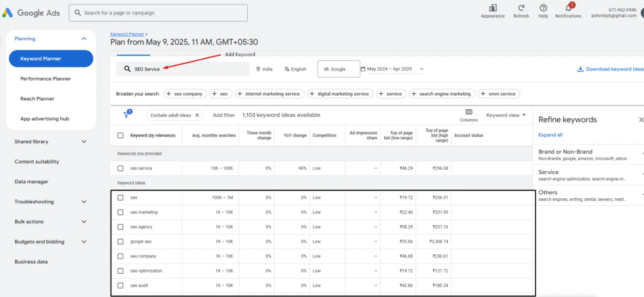
Task: Click the Google Ads logo
Action: click(31, 13)
